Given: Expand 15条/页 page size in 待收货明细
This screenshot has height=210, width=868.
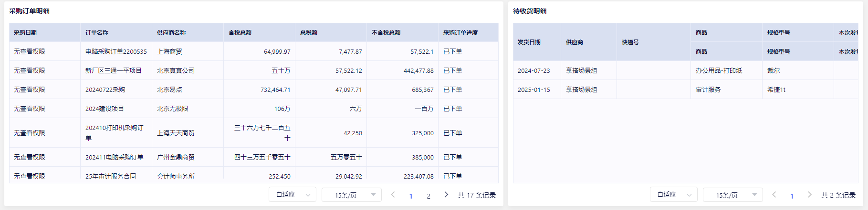Looking at the screenshot, I should click(x=732, y=195).
